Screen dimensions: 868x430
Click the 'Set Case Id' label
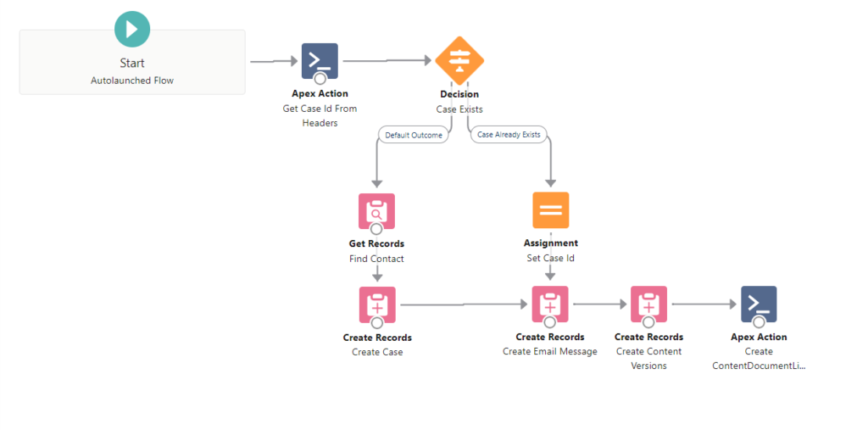pyautogui.click(x=551, y=258)
